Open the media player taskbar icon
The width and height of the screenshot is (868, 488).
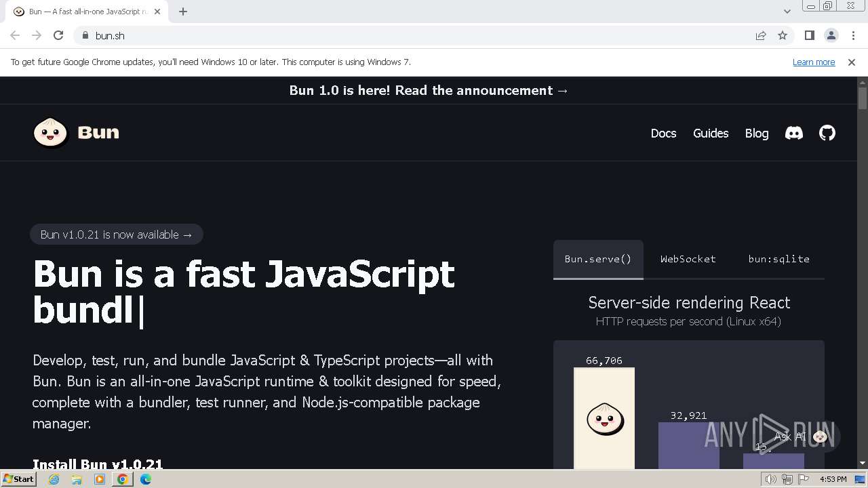click(100, 479)
